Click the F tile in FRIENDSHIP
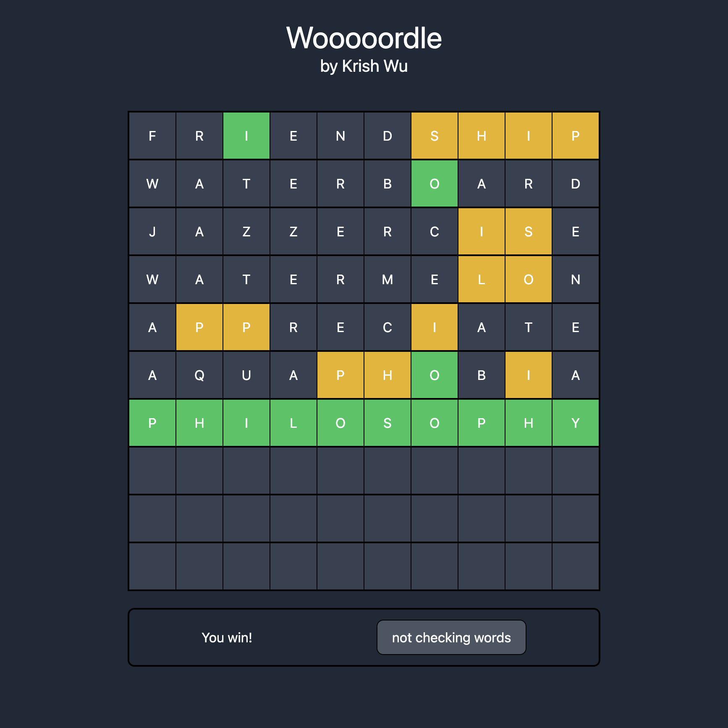 (152, 136)
